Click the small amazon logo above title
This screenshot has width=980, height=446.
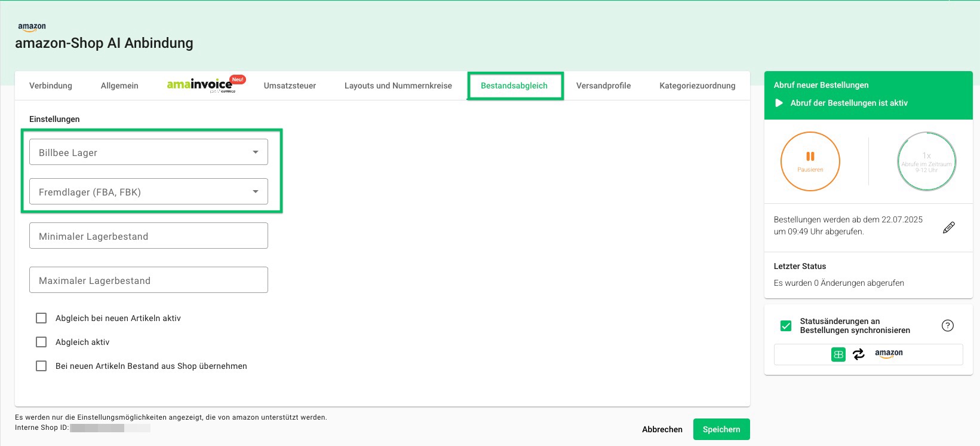32,27
